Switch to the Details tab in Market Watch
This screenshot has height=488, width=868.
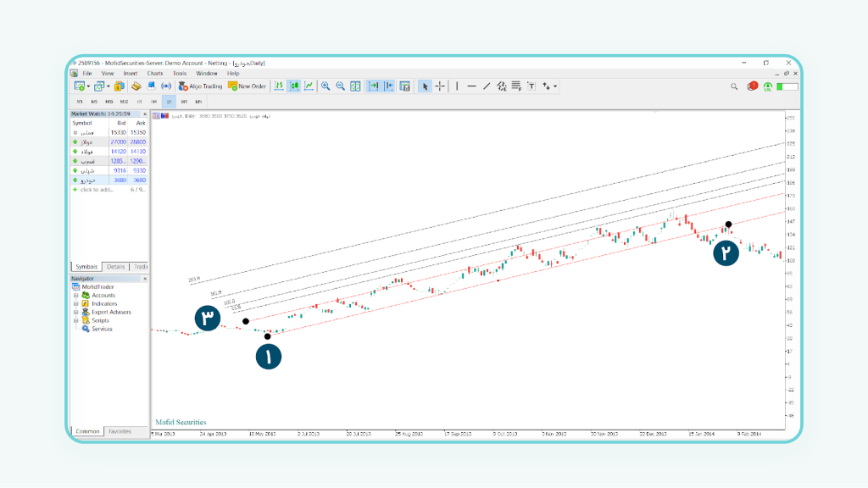click(x=117, y=267)
